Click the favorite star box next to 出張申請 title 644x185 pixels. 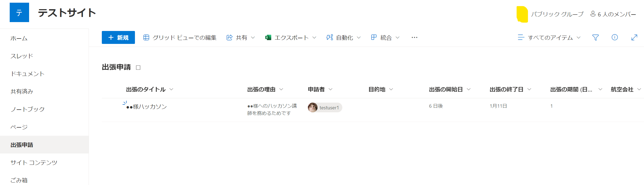(138, 68)
